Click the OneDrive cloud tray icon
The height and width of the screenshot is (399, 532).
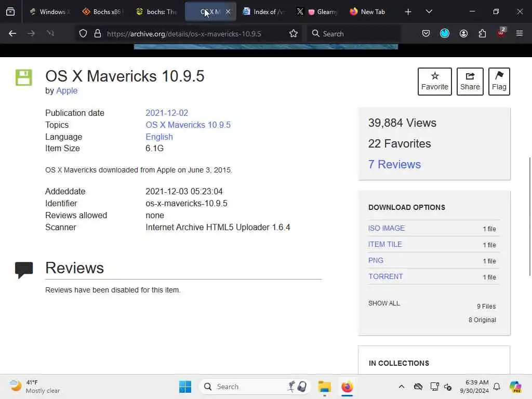click(418, 387)
